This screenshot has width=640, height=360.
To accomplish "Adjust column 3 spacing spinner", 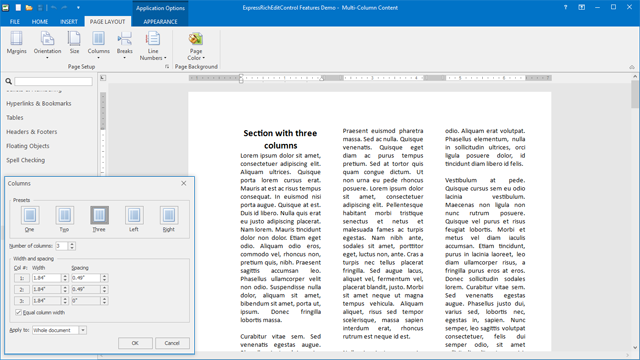I will click(104, 300).
